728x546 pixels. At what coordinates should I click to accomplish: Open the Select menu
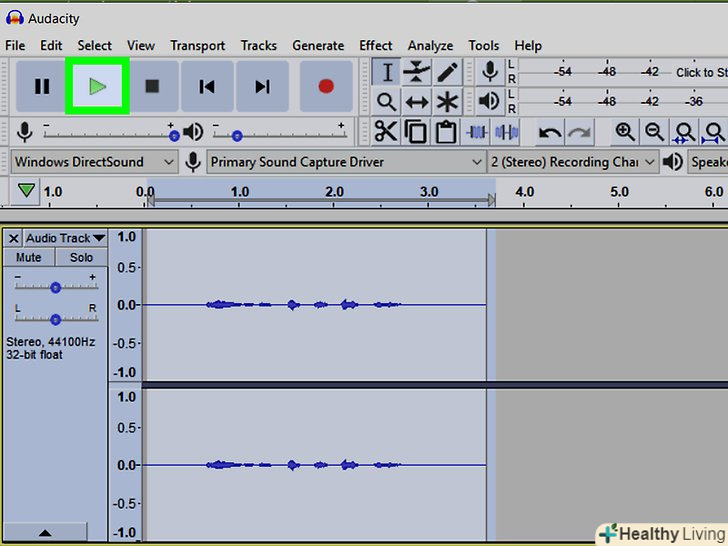(x=95, y=46)
